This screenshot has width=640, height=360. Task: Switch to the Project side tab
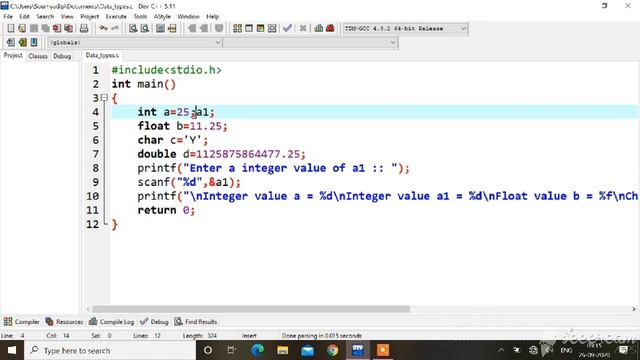[13, 56]
